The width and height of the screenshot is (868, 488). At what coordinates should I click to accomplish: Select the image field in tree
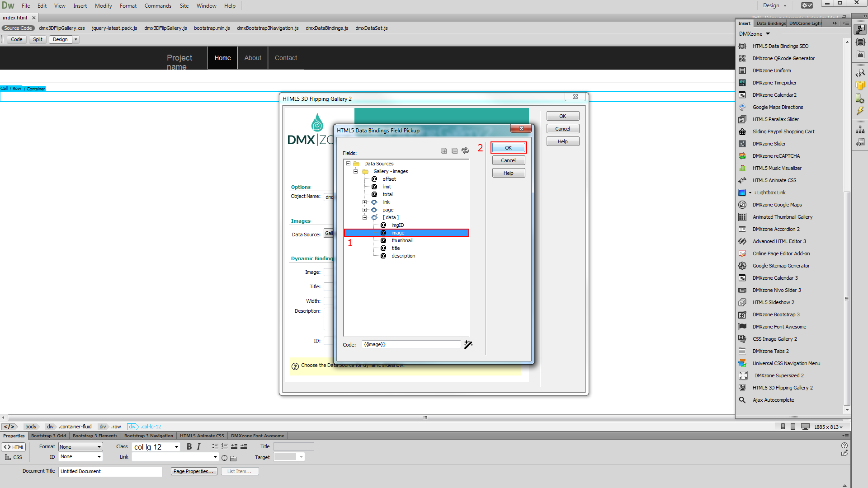point(406,233)
